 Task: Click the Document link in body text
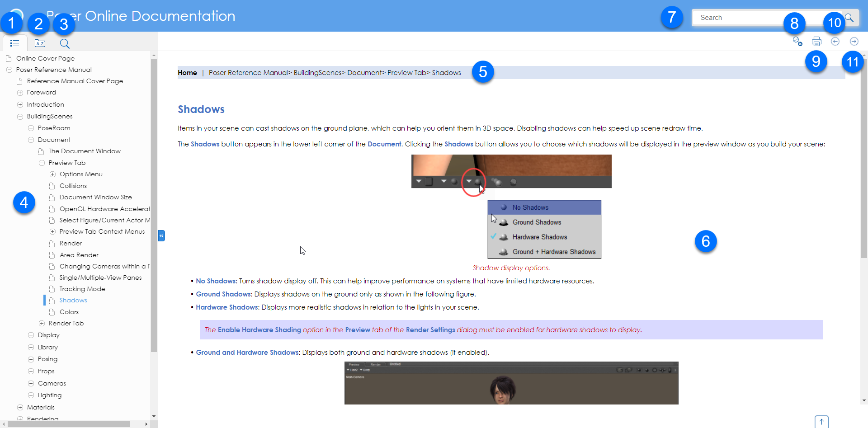click(384, 144)
